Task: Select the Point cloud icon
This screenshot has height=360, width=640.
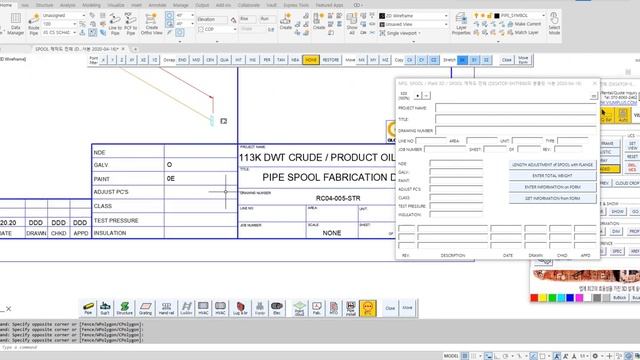Action: [299, 308]
